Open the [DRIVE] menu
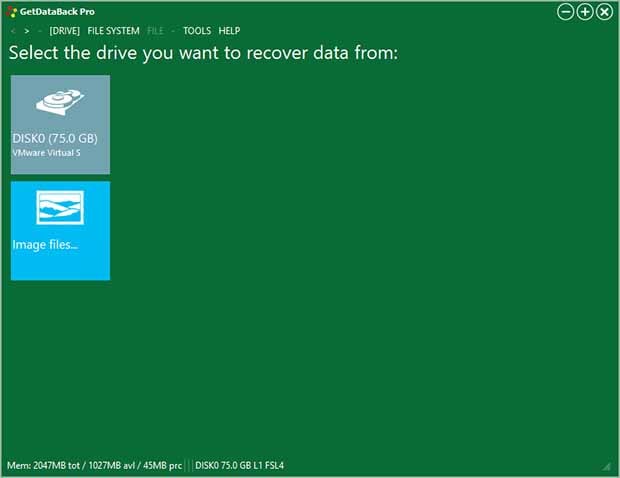The image size is (620, 478). tap(64, 31)
